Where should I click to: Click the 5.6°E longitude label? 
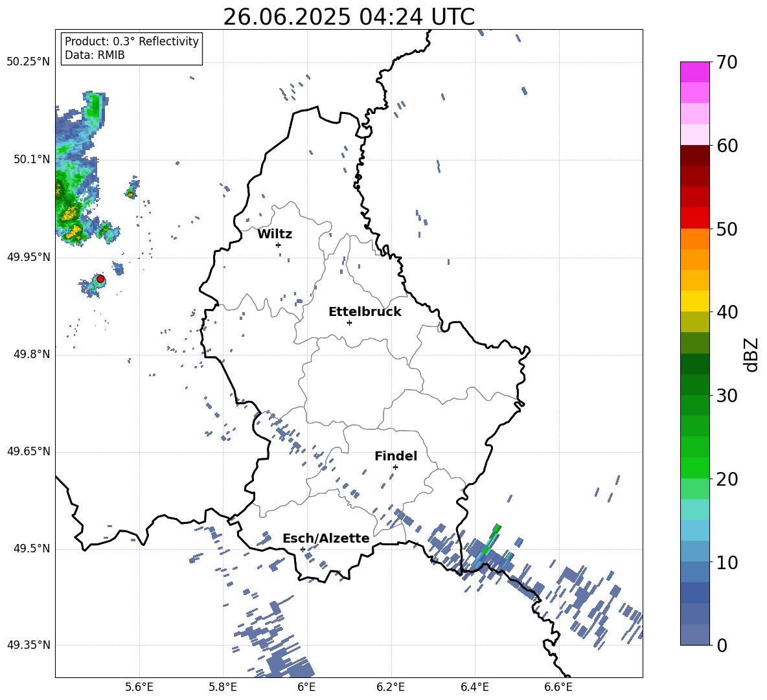pos(139,687)
